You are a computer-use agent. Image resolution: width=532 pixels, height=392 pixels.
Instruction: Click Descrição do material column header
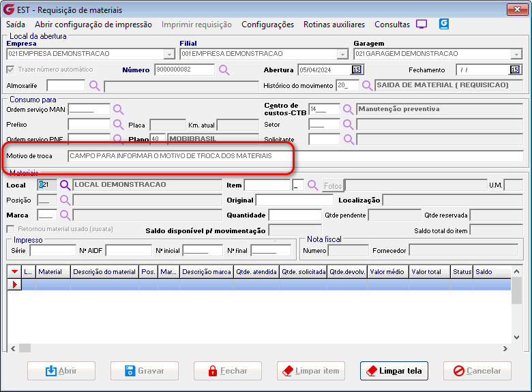point(105,271)
